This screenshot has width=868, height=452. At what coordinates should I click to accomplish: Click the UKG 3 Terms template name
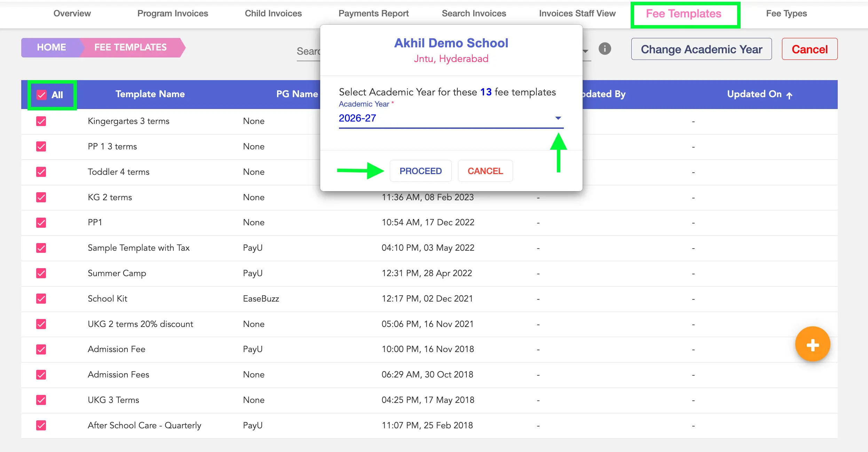pos(113,400)
